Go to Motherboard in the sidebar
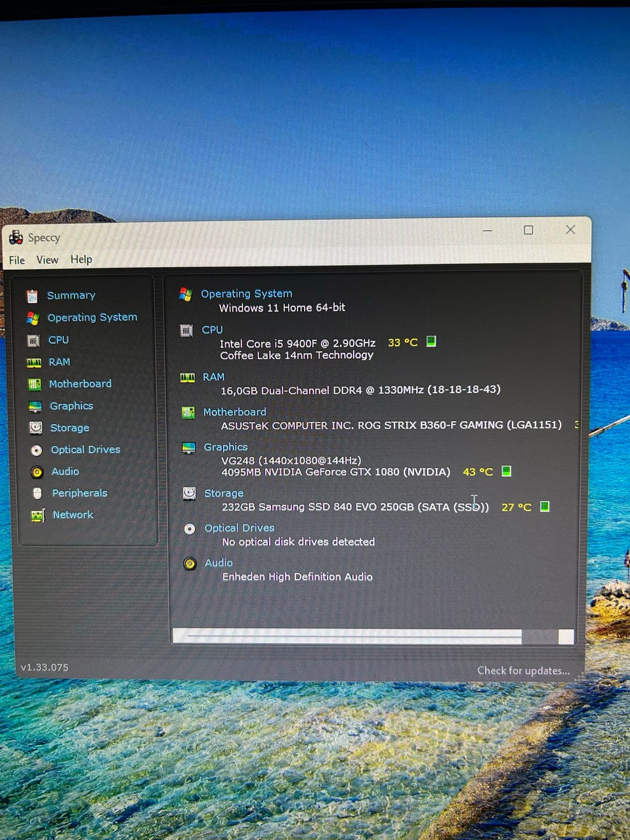This screenshot has width=630, height=840. [80, 384]
